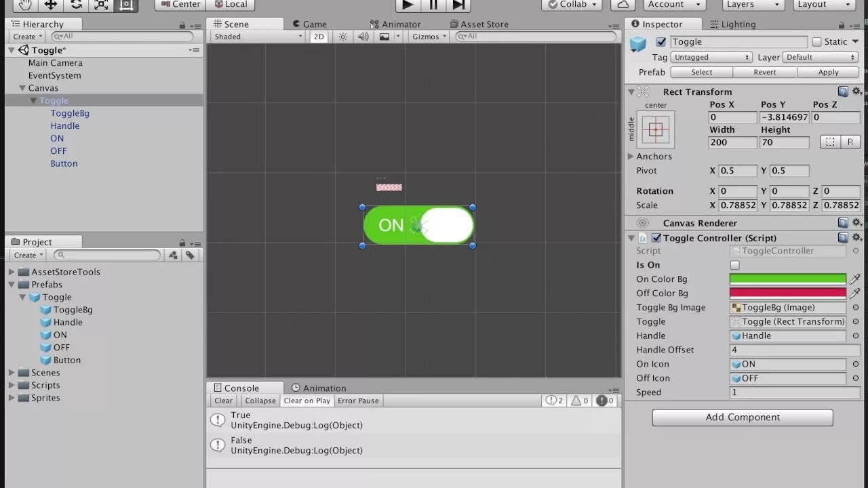Toggle raw edit mode R button
The height and width of the screenshot is (488, 868).
[850, 142]
